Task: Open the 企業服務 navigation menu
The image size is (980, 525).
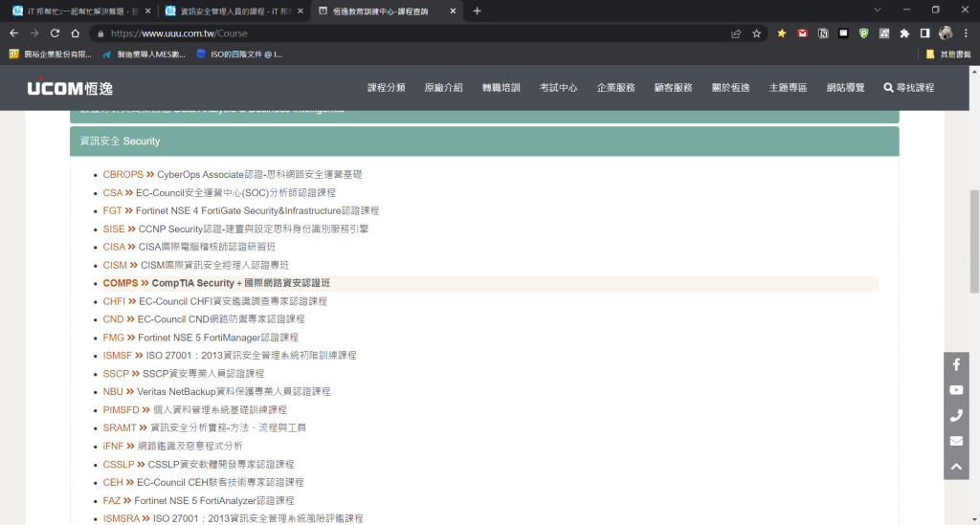Action: tap(615, 88)
